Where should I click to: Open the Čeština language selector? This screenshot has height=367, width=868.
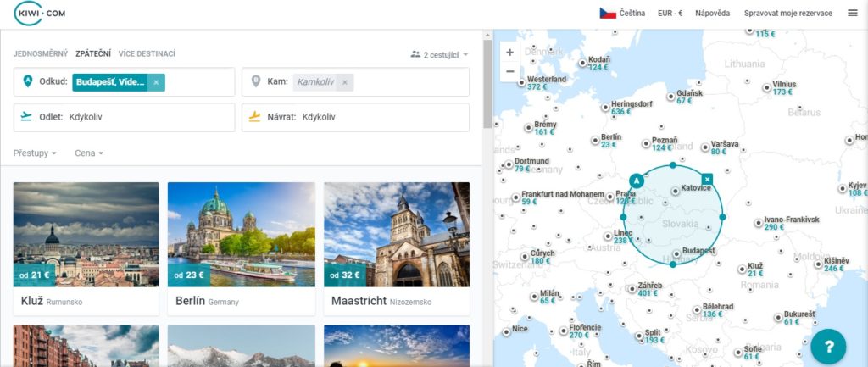(x=622, y=14)
